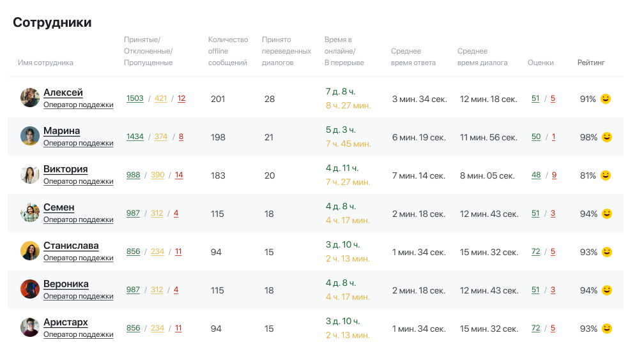Click negative ratings count 9

[553, 175]
